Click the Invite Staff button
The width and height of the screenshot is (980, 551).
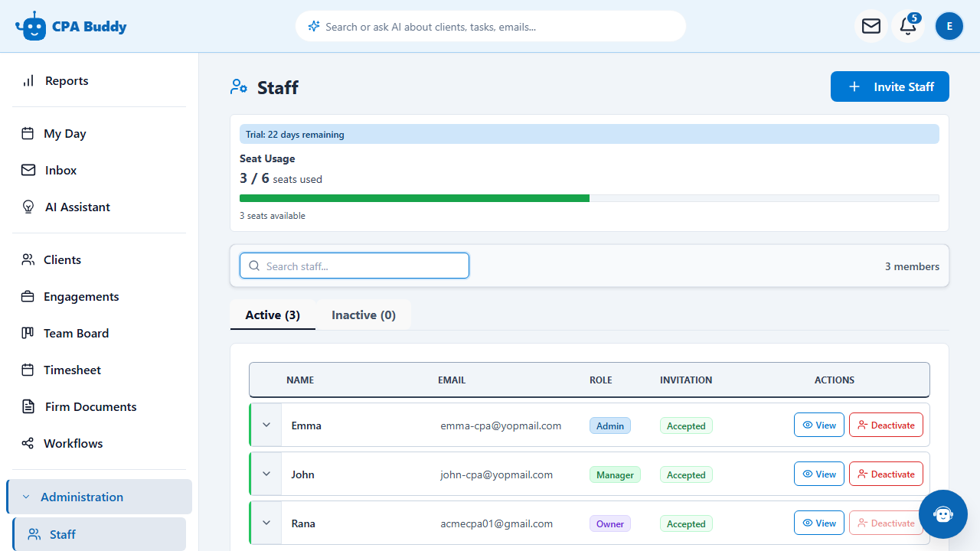tap(890, 86)
